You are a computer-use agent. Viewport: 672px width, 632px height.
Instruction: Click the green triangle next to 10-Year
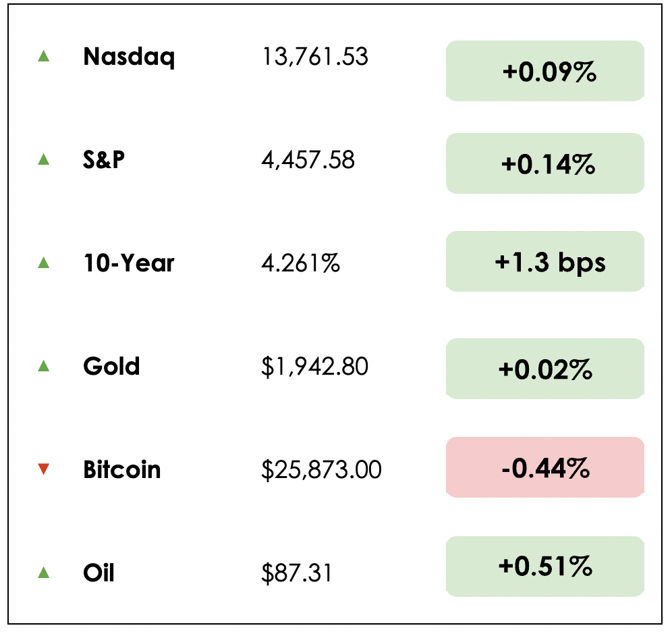(x=44, y=263)
